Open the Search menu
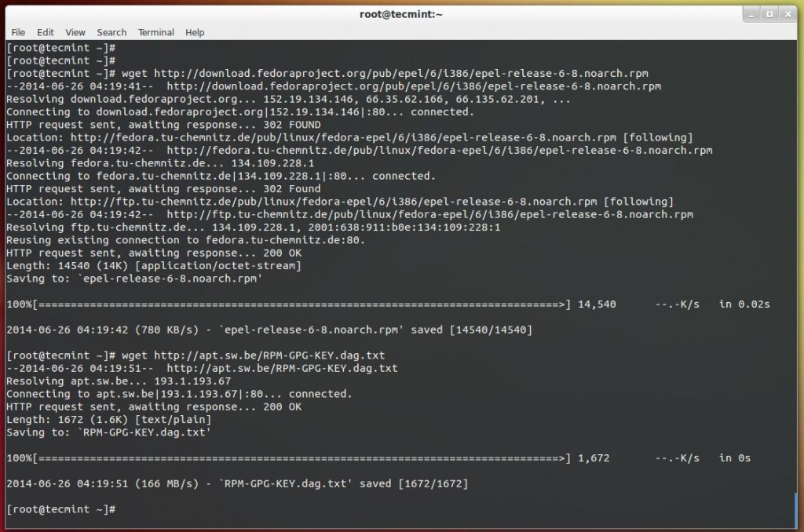The height and width of the screenshot is (532, 804). [x=111, y=32]
